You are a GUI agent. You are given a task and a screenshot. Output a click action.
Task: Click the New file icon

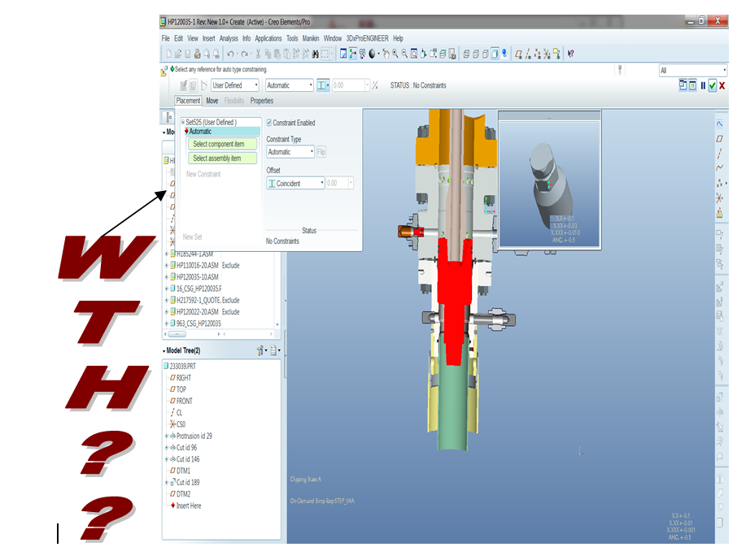169,54
